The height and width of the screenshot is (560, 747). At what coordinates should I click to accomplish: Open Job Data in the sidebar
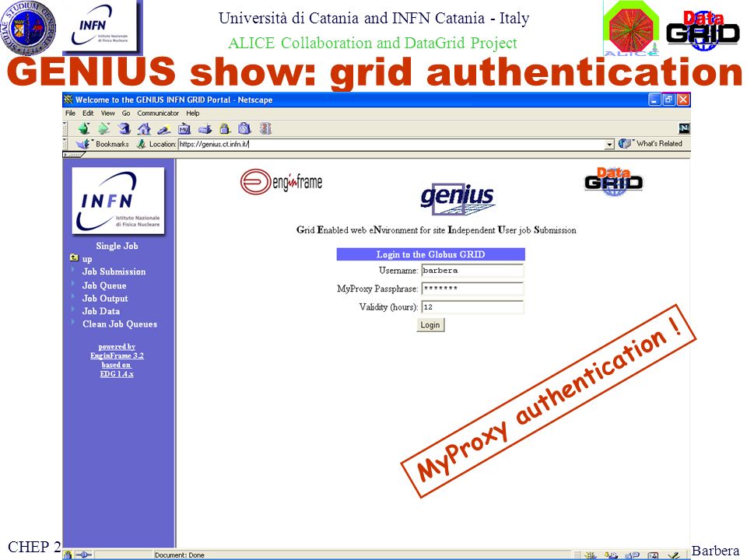tap(101, 311)
